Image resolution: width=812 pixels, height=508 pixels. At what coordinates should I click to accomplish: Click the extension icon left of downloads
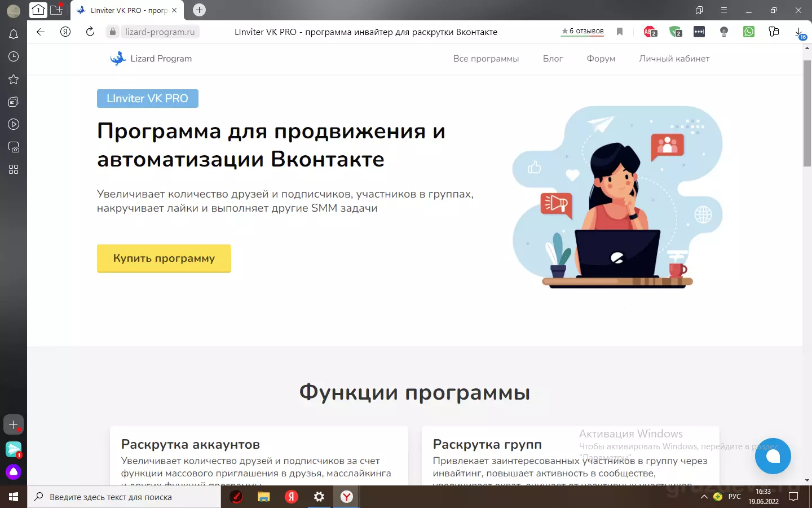(774, 32)
